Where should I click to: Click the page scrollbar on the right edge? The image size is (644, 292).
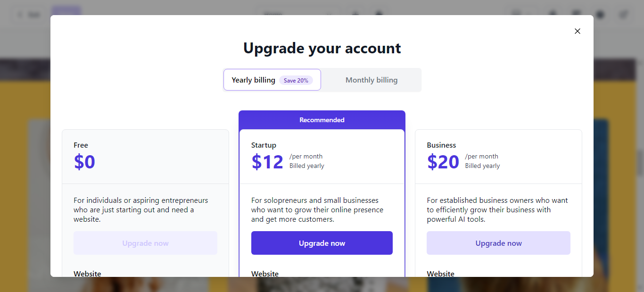[641, 163]
